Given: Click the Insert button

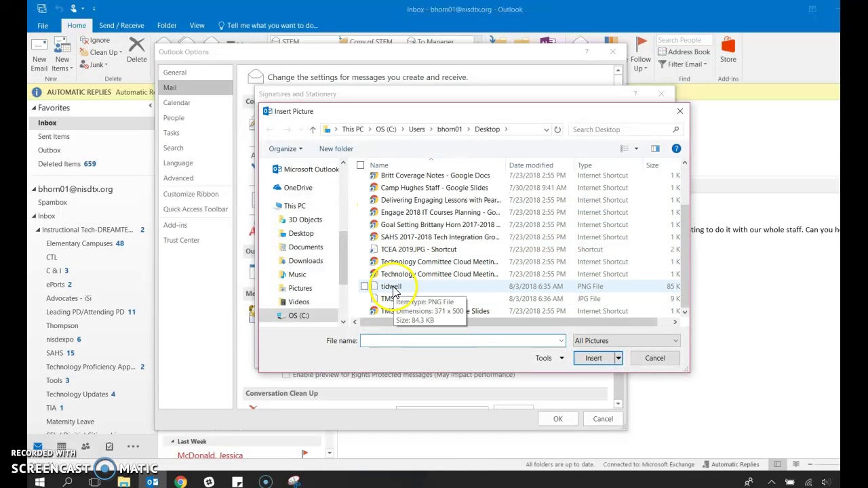Looking at the screenshot, I should pyautogui.click(x=593, y=359).
